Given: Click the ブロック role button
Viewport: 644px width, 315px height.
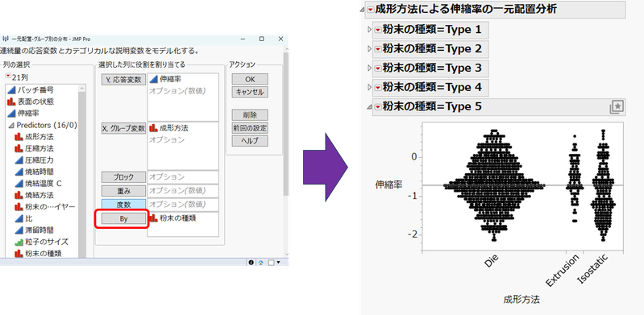Looking at the screenshot, I should pyautogui.click(x=123, y=177).
